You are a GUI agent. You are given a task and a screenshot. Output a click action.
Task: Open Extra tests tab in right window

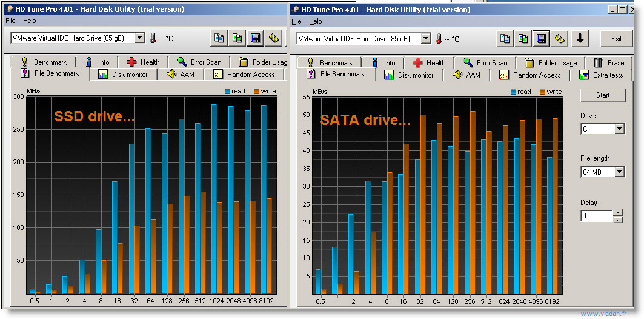(601, 75)
